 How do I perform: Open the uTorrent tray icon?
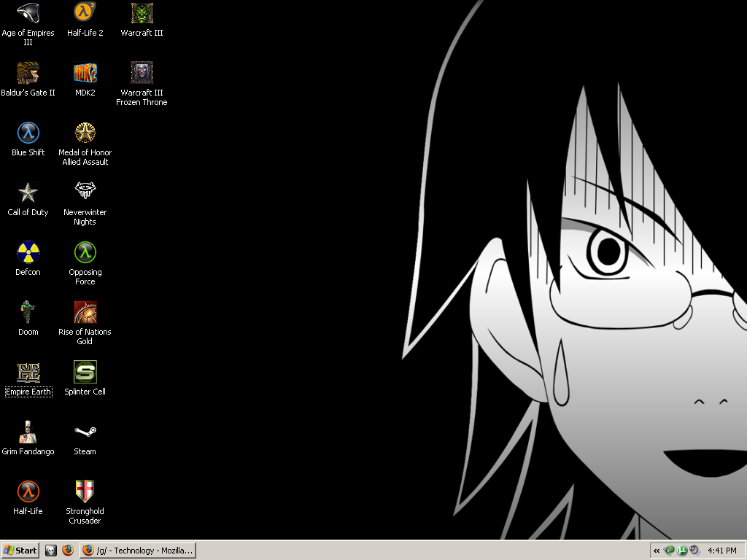coord(682,551)
